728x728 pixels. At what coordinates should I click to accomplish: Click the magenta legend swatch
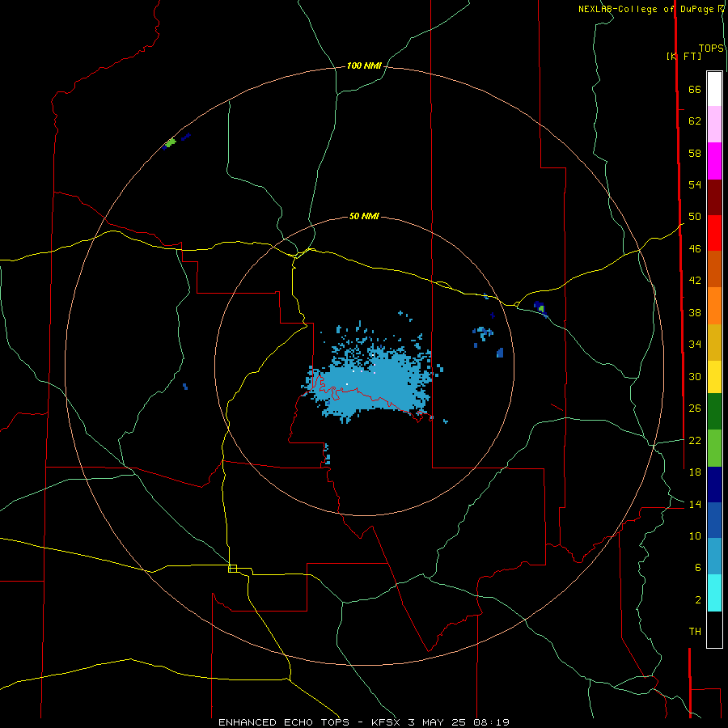(x=714, y=161)
